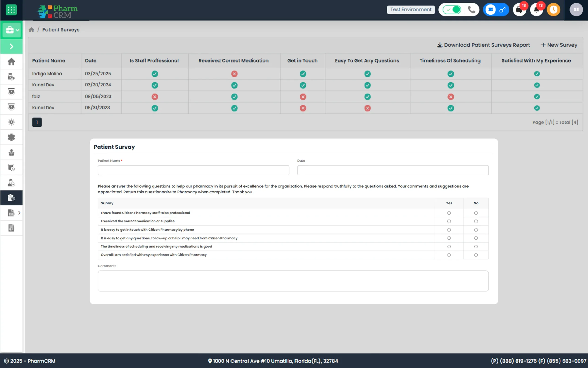This screenshot has width=588, height=368.
Task: Open the sidebar person with box icon
Action: click(x=11, y=152)
